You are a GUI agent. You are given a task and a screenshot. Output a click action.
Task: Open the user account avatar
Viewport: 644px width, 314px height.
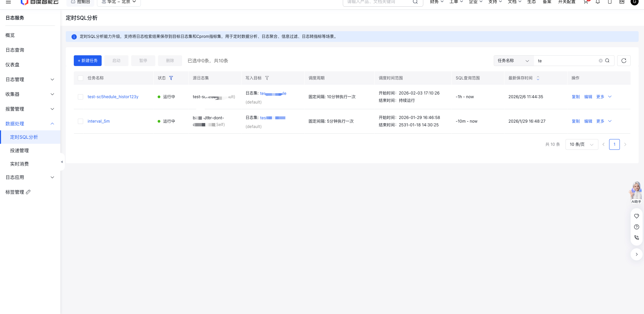tap(635, 2)
